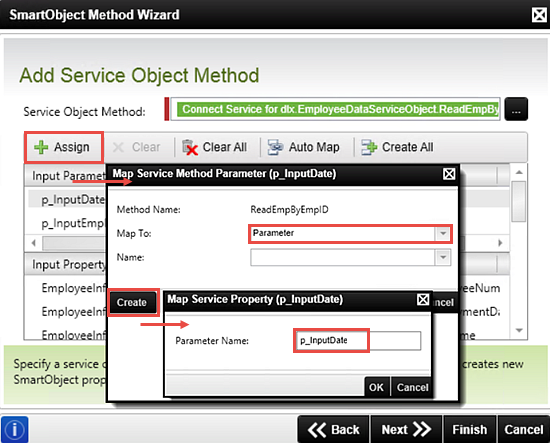This screenshot has height=443, width=550.
Task: Click the Assign toolbar button
Action: (x=64, y=147)
